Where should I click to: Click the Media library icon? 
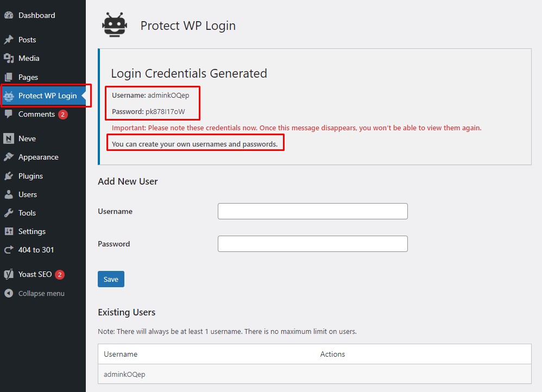tap(9, 58)
